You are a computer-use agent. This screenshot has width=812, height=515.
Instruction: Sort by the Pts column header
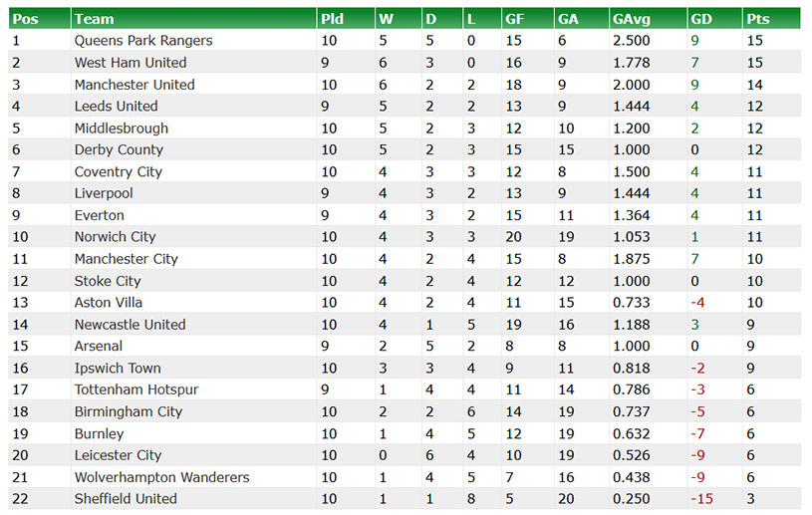pos(758,19)
